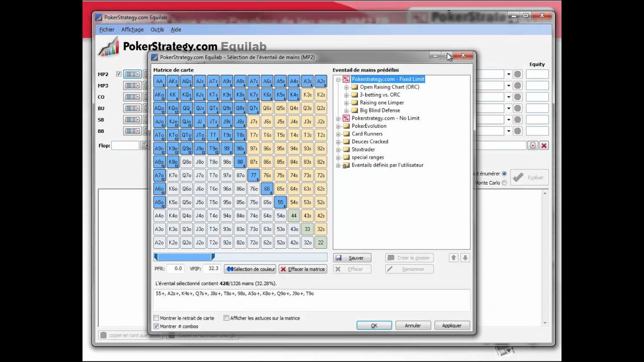Click the Sélection de couleur suit icon button
The height and width of the screenshot is (362, 644).
250,269
